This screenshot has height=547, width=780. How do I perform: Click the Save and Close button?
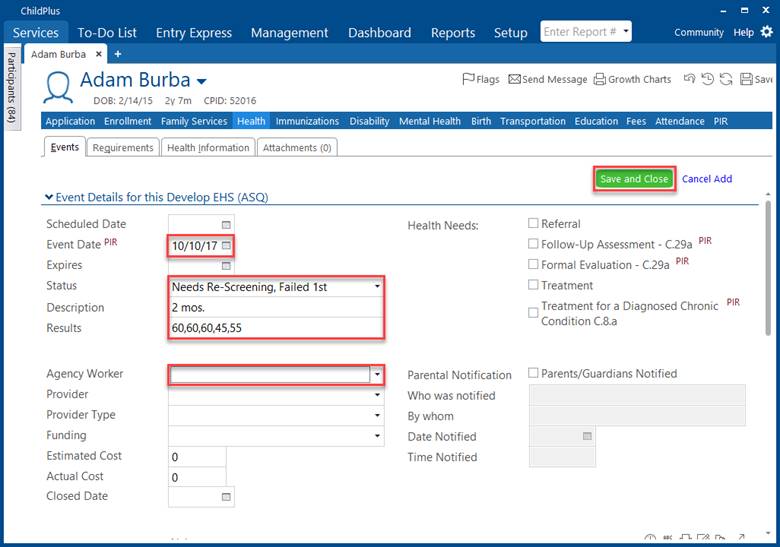coord(634,179)
